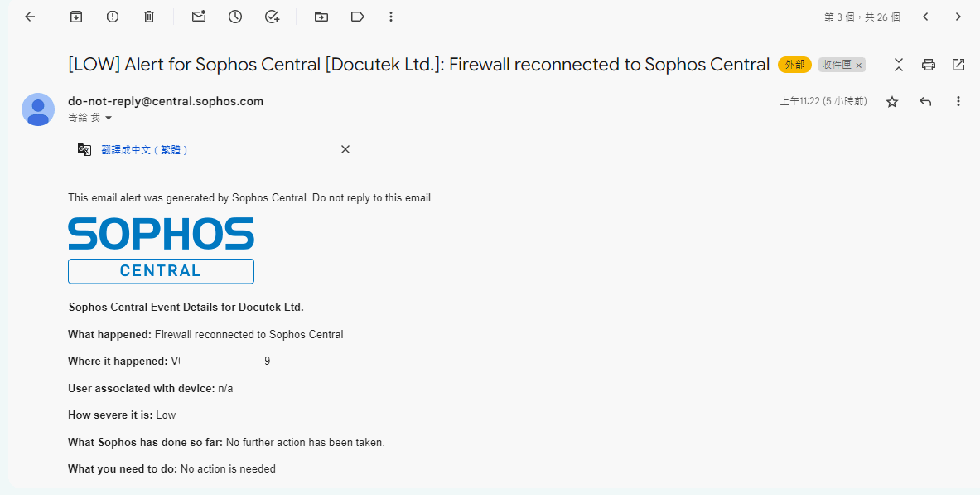Add email to tasks

pyautogui.click(x=272, y=17)
